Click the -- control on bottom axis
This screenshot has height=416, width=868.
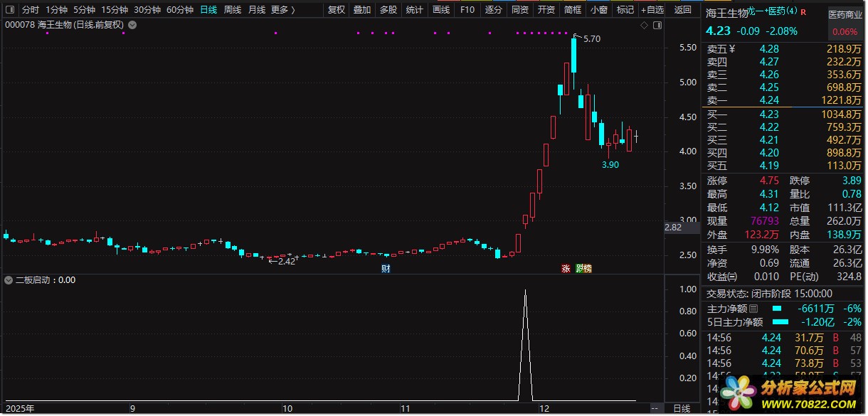point(655,408)
